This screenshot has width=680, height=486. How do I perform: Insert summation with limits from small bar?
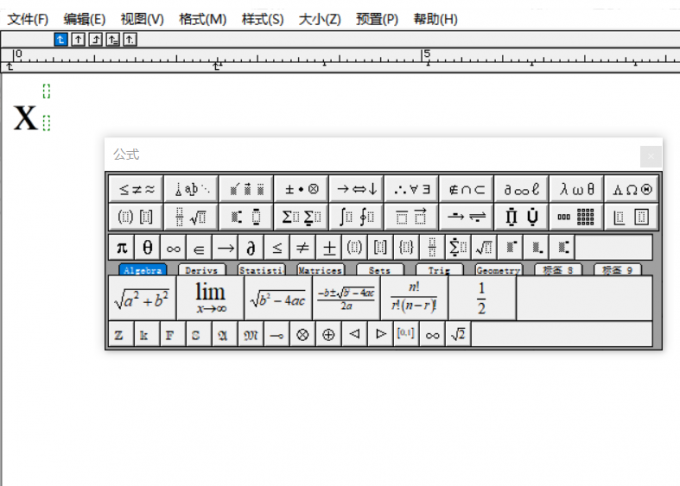pos(458,248)
